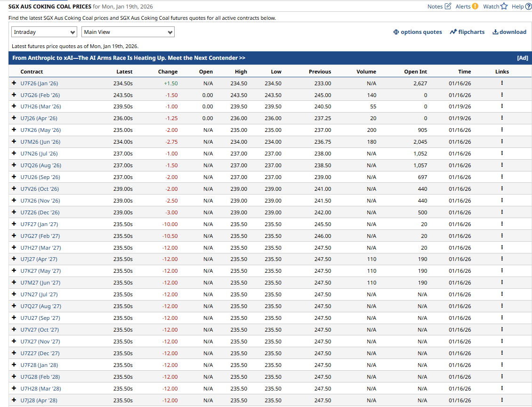Open Help question mark icon
Viewport: 532px width, 407px height.
[x=528, y=7]
